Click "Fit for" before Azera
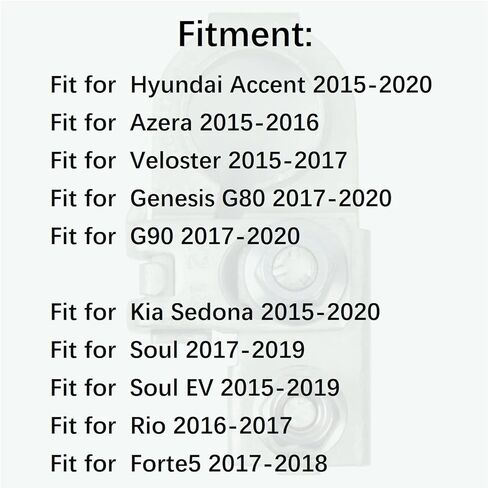Viewport: 488px width, 488px height. coord(83,122)
